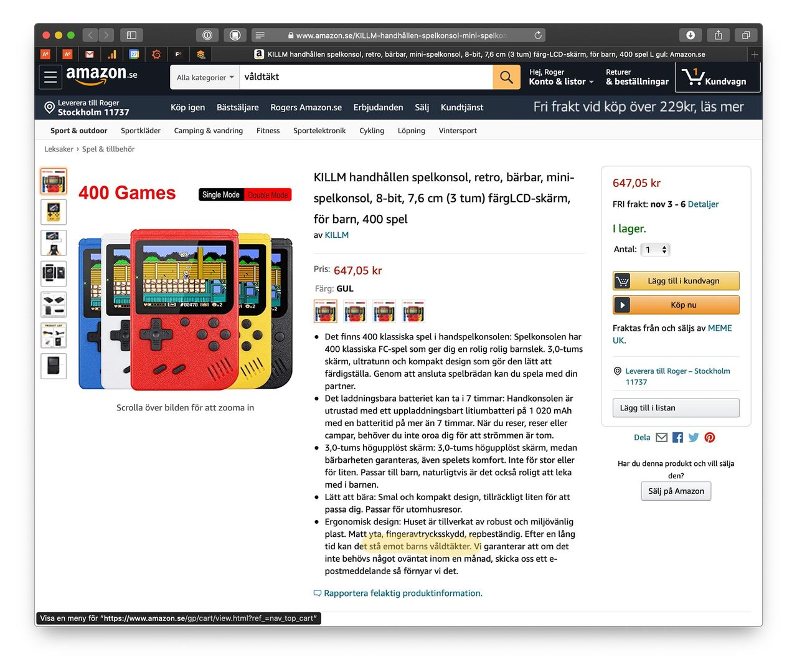Open the Bästsäljare navigation item
This screenshot has width=797, height=672.
[237, 107]
